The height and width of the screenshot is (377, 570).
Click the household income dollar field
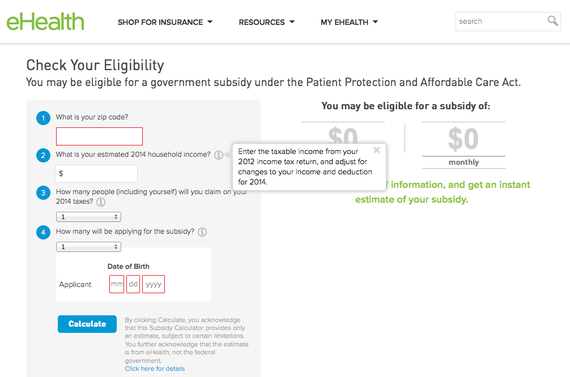pos(96,173)
